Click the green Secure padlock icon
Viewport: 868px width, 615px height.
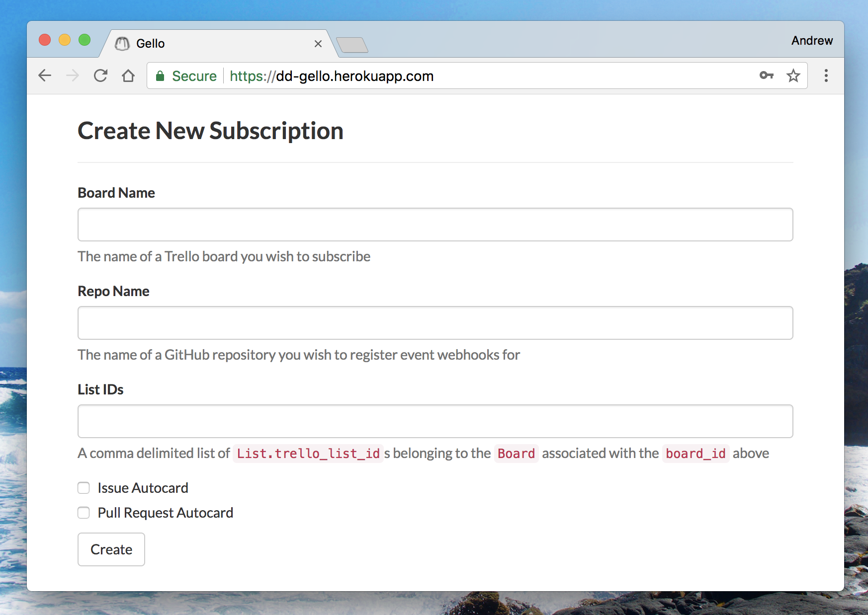160,76
